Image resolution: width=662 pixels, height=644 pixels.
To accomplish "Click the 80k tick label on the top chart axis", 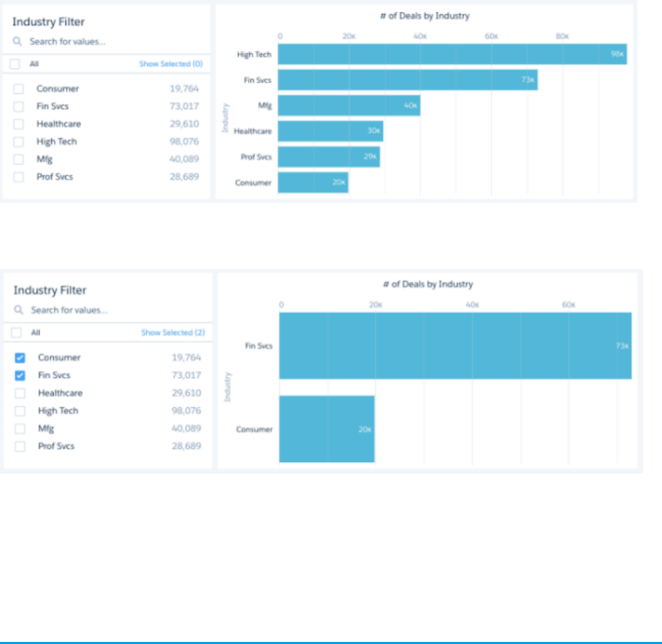I will pyautogui.click(x=563, y=36).
